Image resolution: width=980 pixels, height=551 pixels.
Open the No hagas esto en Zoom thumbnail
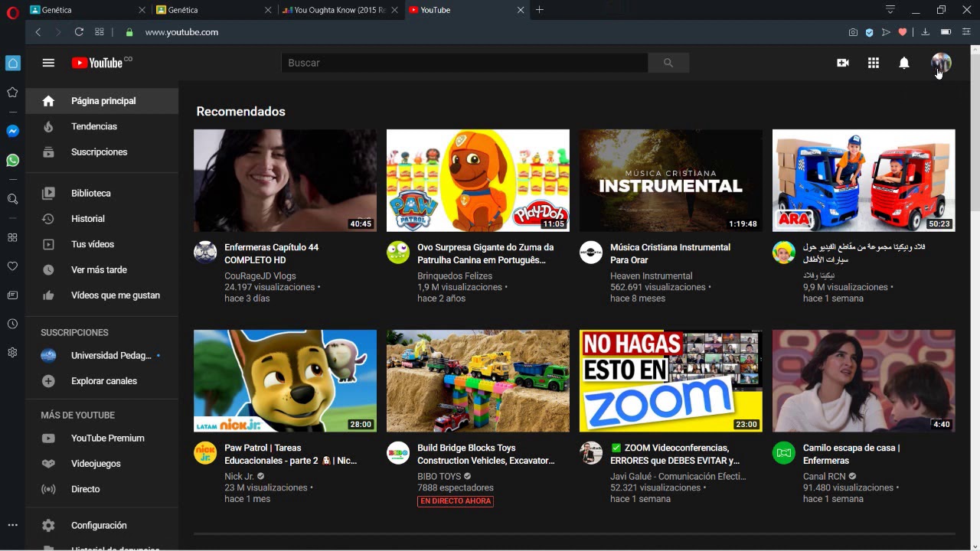click(x=671, y=381)
